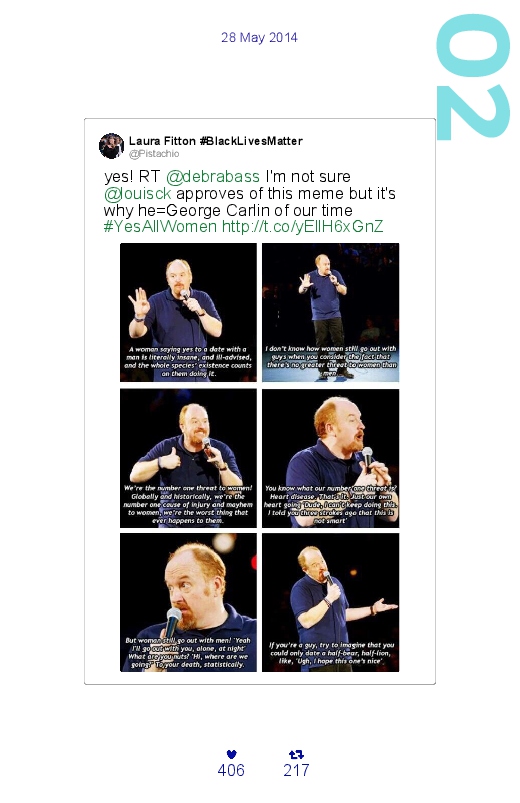This screenshot has width=520, height=803.
Task: Click the tweet text "yes! RT"
Action: (132, 177)
